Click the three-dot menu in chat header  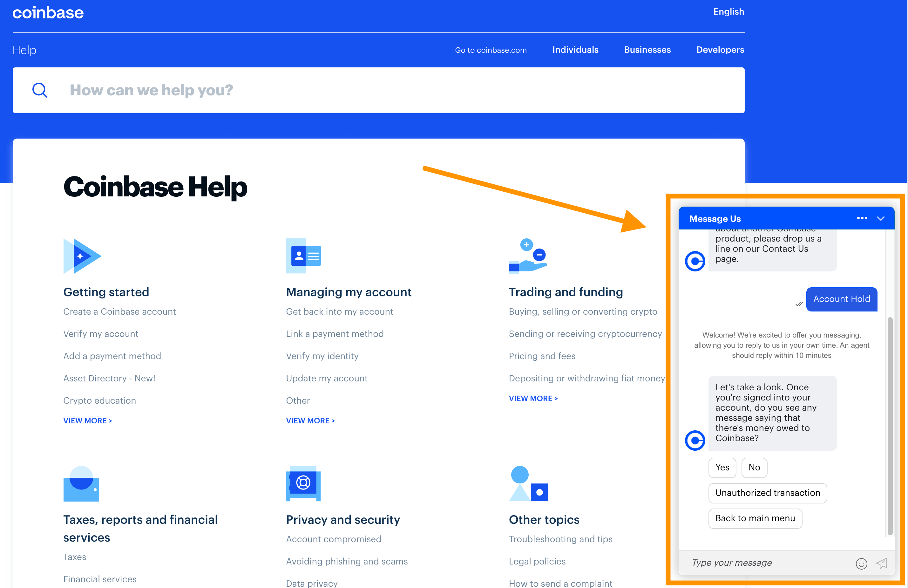(862, 219)
